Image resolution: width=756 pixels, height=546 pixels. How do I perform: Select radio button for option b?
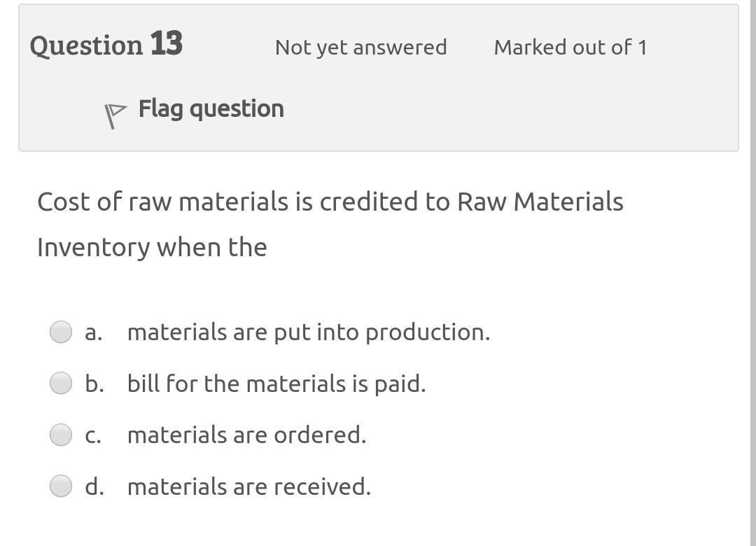coord(60,383)
